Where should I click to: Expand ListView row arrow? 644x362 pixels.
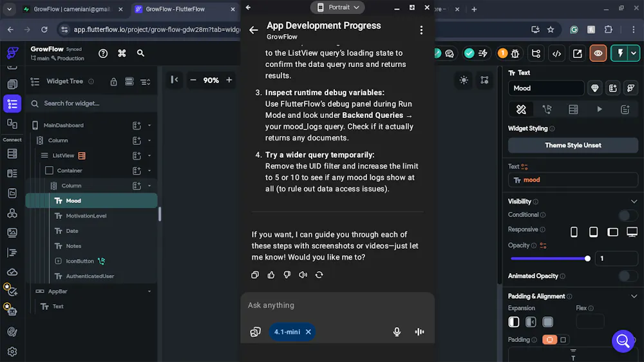pyautogui.click(x=149, y=156)
